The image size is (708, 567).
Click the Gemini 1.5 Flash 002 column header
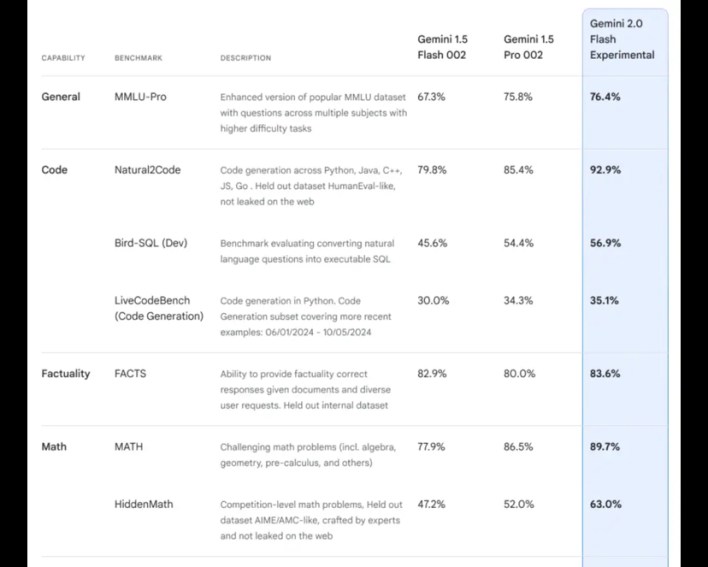coord(441,47)
